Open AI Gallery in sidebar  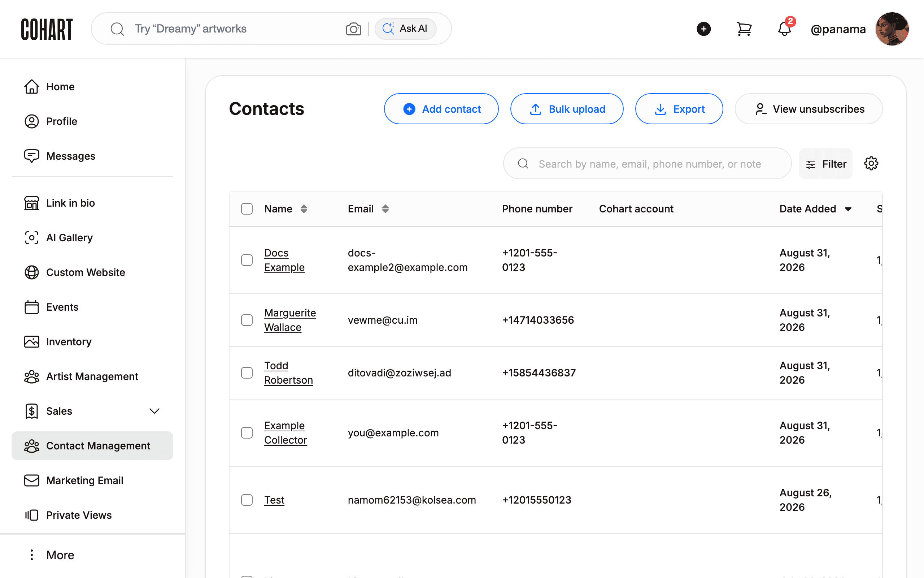tap(92, 238)
